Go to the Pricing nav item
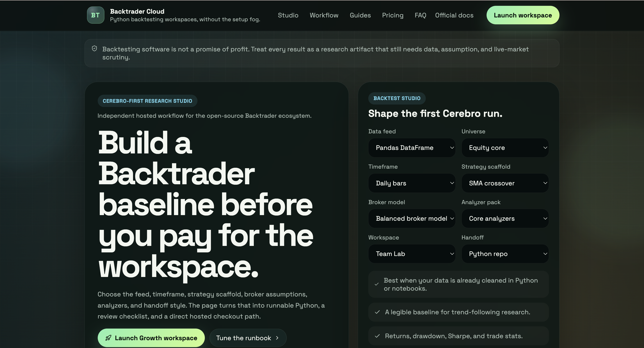Viewport: 644px width, 348px height. pyautogui.click(x=392, y=15)
